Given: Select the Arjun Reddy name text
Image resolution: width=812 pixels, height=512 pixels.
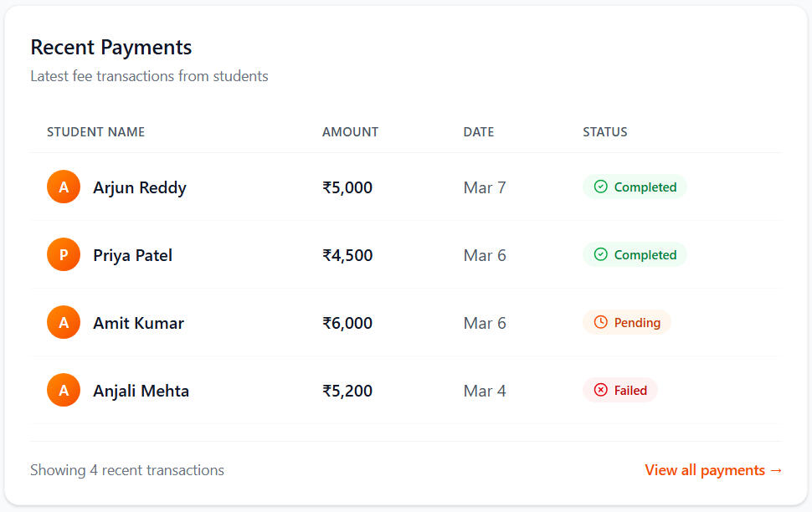Looking at the screenshot, I should point(140,187).
